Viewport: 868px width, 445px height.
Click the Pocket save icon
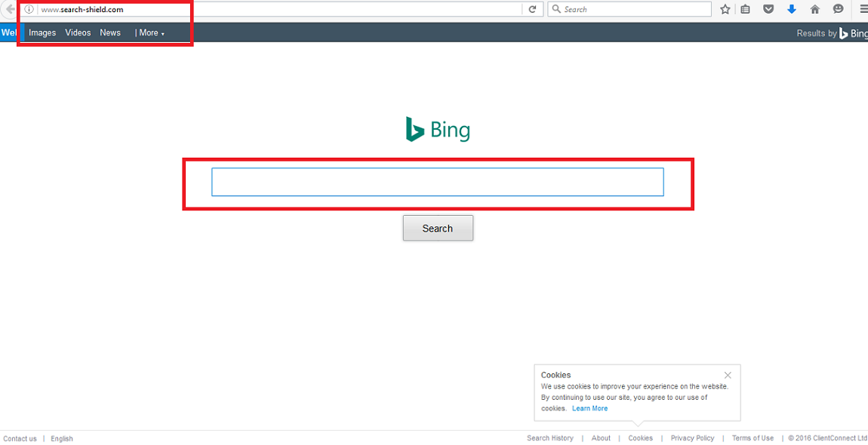pos(768,10)
